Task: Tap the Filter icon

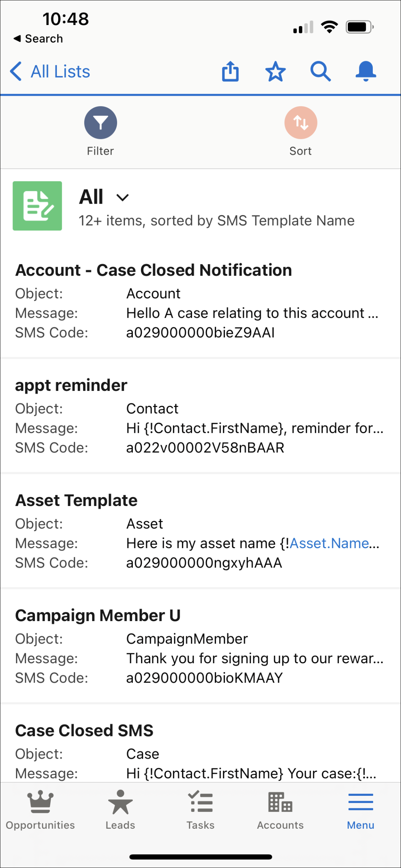Action: click(x=100, y=122)
